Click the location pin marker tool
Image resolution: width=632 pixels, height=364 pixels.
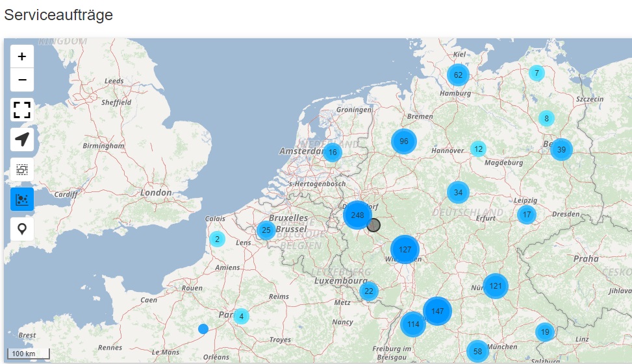22,229
